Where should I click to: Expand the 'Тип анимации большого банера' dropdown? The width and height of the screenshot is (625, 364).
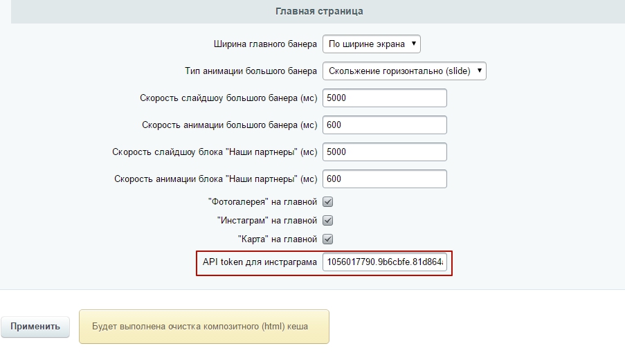[x=404, y=71]
